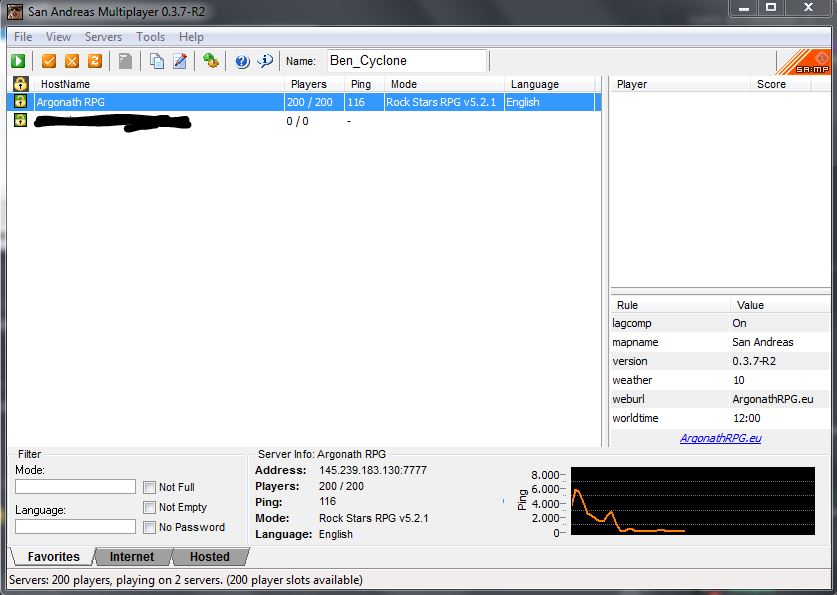Click the About info bubble icon
Screen dimensions: 837x595
click(265, 61)
